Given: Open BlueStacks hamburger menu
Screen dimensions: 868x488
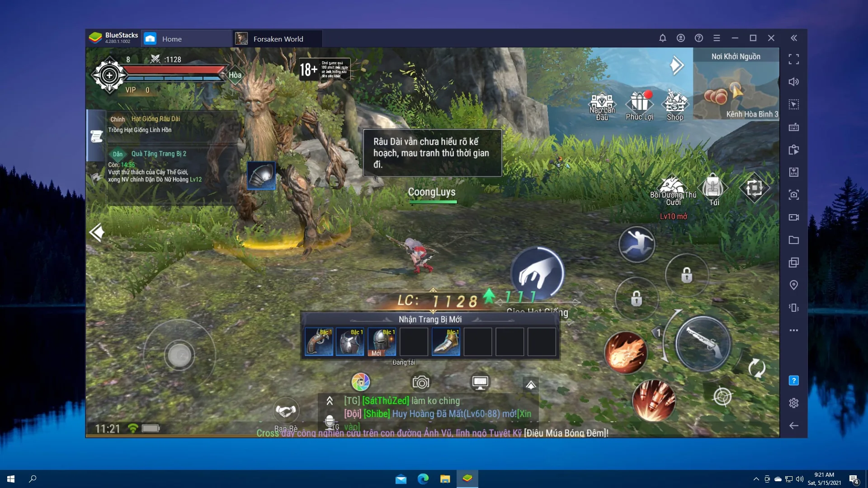Looking at the screenshot, I should point(717,38).
